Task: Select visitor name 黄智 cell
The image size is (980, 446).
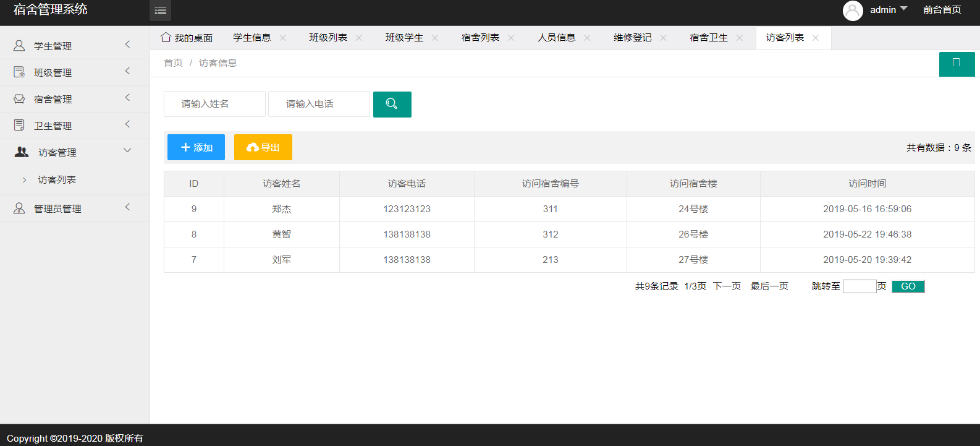Action: tap(282, 234)
